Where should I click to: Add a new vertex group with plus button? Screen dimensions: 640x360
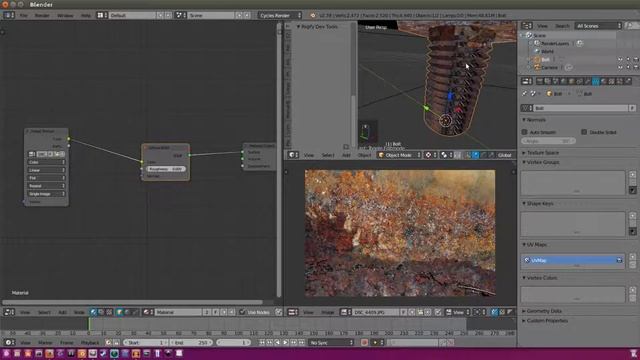(632, 174)
